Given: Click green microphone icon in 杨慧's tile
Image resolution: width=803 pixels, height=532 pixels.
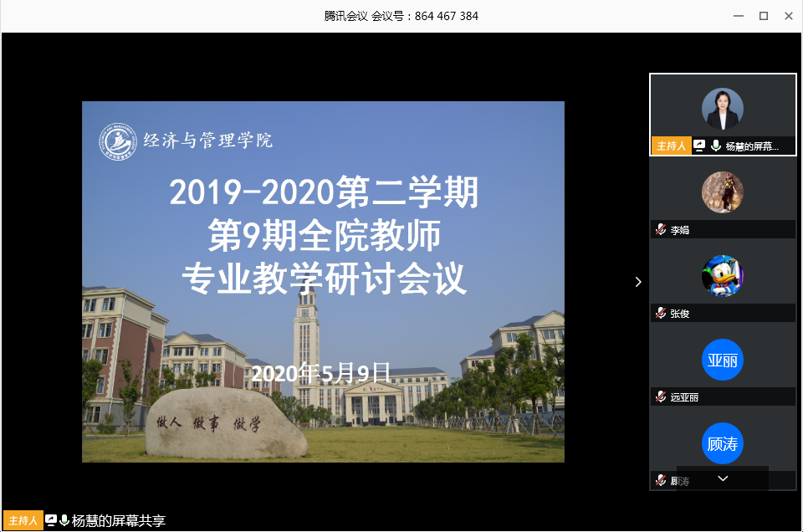Looking at the screenshot, I should point(715,146).
